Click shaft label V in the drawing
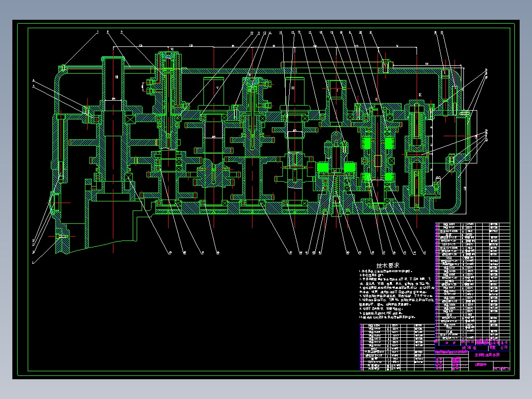 (x=218, y=87)
